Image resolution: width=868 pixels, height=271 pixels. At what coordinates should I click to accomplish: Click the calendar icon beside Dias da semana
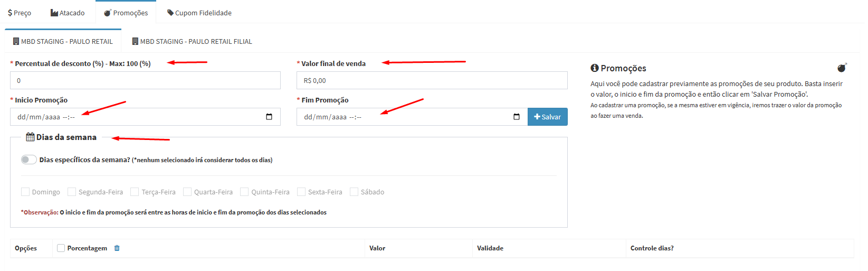pyautogui.click(x=31, y=137)
